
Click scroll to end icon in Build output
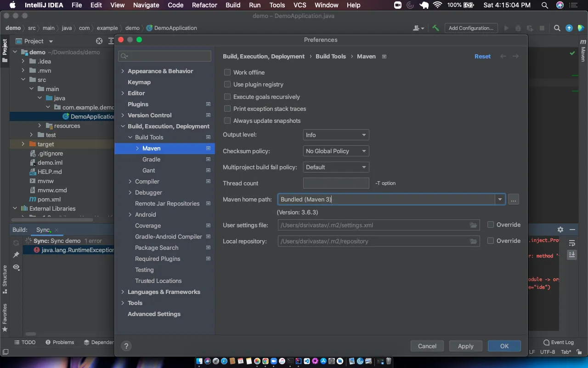click(572, 255)
